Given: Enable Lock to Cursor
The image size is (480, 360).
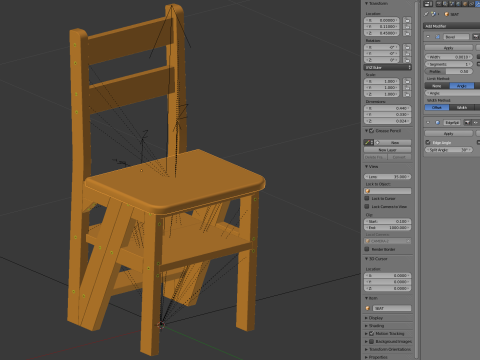Looking at the screenshot, I should coord(367,199).
